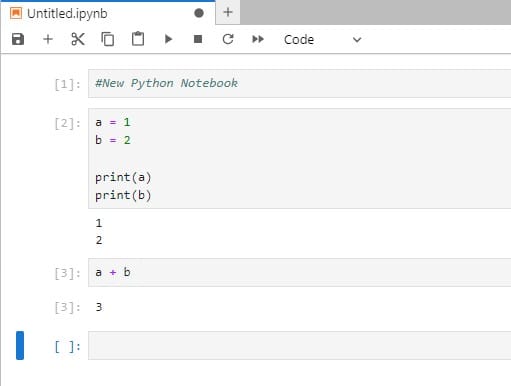Open the cell type dropdown showing Code
This screenshot has height=386, width=511.
click(322, 40)
